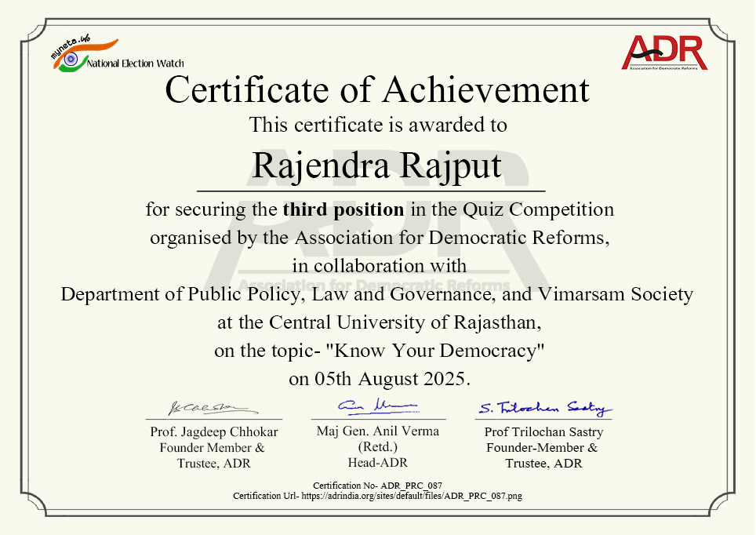Image resolution: width=756 pixels, height=535 pixels.
Task: Click 'Certification No- ADR_PRC_087' text
Action: (377, 486)
